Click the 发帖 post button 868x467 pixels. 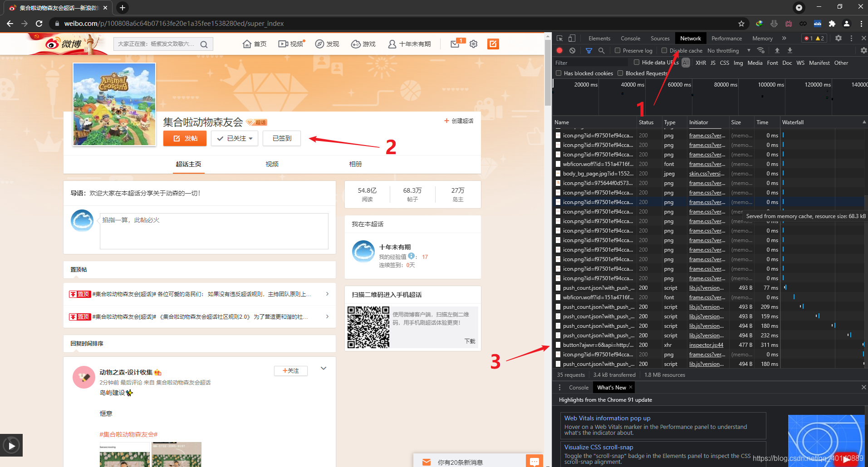185,138
